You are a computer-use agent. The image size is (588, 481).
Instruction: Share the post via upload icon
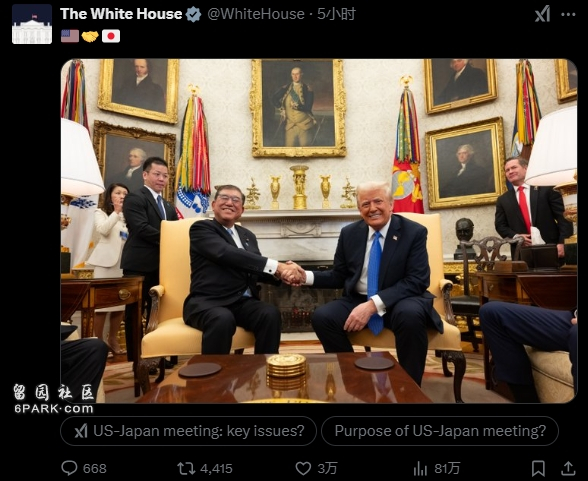click(x=568, y=468)
